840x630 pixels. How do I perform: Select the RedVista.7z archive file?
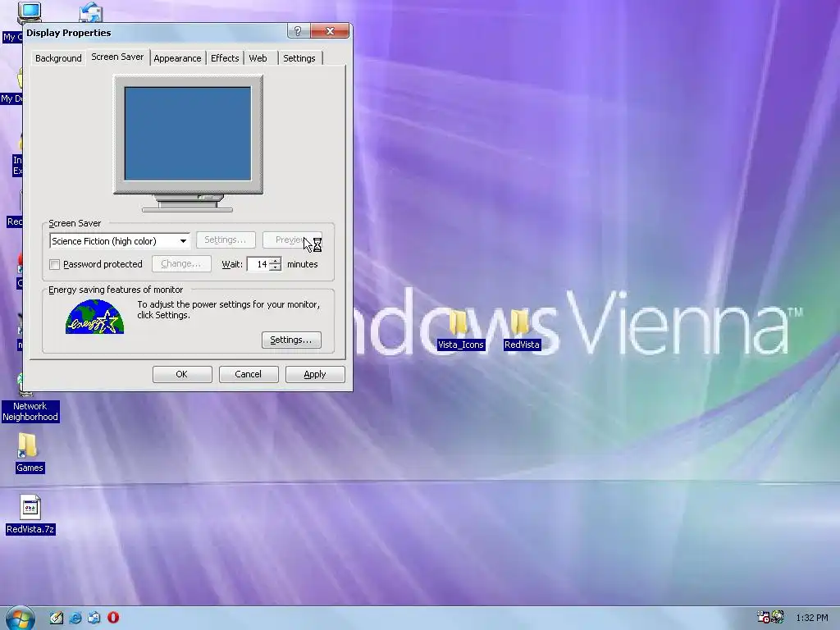tap(30, 514)
